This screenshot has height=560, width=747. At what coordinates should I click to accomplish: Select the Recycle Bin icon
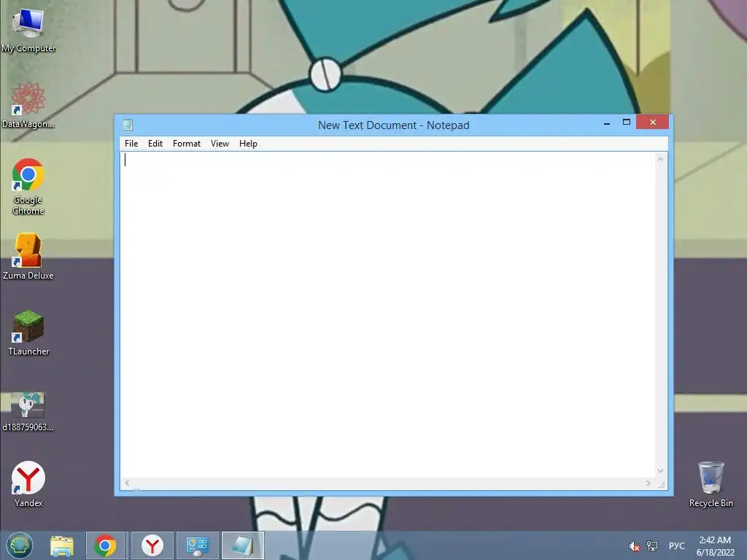coord(711,484)
